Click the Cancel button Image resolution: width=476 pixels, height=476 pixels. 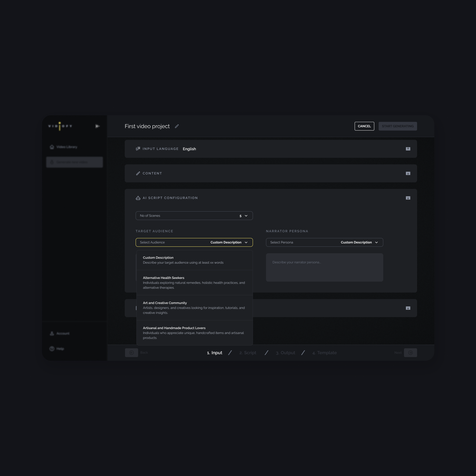[364, 126]
